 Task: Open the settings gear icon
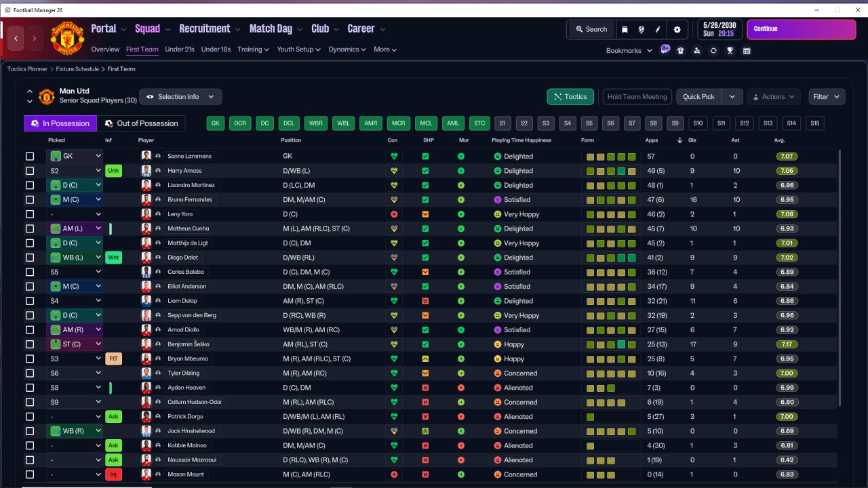[677, 30]
